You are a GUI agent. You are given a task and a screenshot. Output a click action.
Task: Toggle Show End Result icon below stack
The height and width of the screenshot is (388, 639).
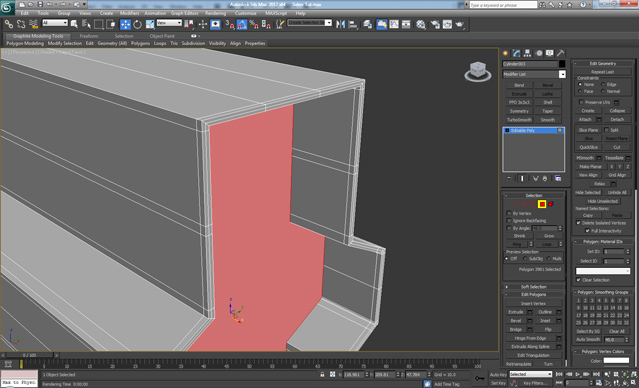point(522,179)
